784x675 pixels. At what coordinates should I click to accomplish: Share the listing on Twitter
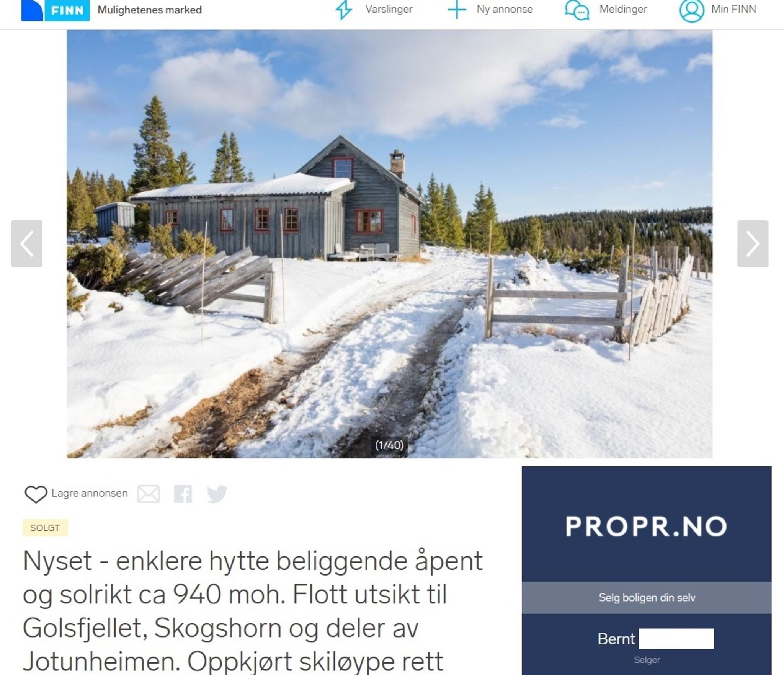click(217, 494)
